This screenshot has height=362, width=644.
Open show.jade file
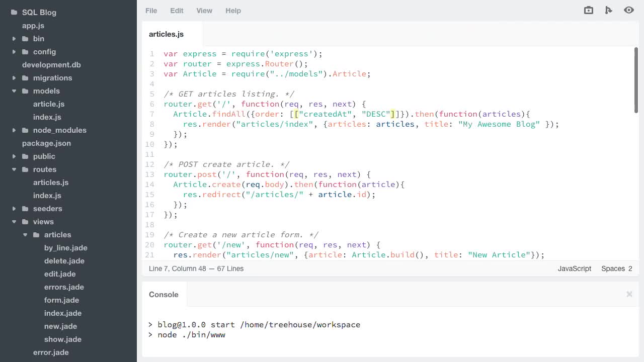[x=63, y=339]
